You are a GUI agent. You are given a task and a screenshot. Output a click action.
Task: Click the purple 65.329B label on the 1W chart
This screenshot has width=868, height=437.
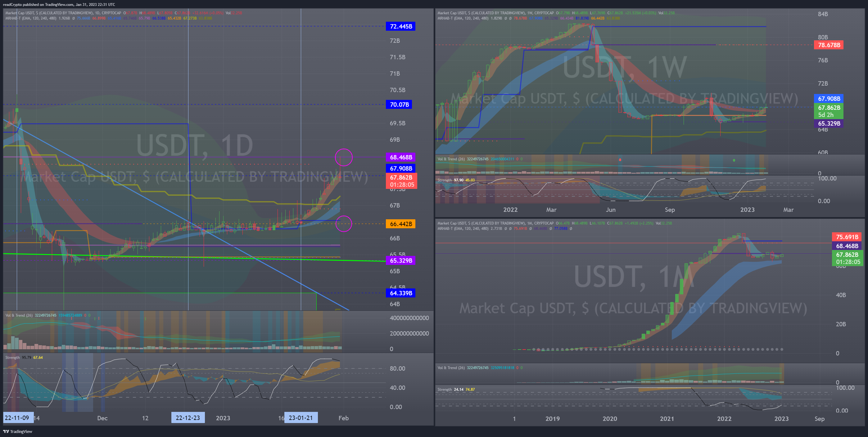(x=829, y=123)
